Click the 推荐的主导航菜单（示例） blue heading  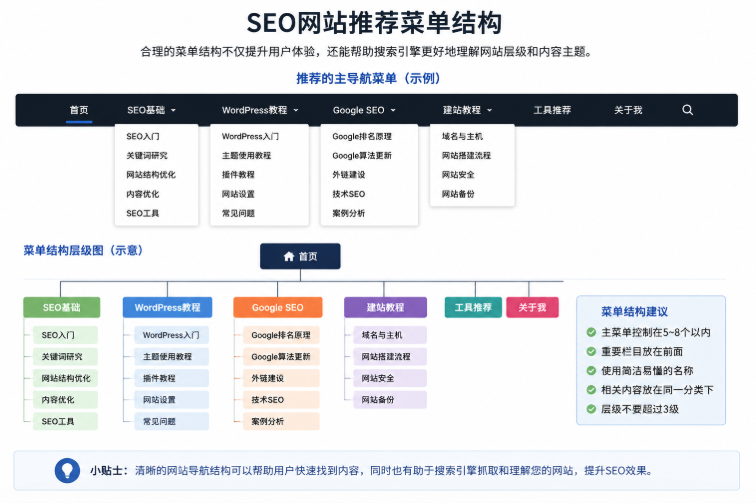coord(369,78)
